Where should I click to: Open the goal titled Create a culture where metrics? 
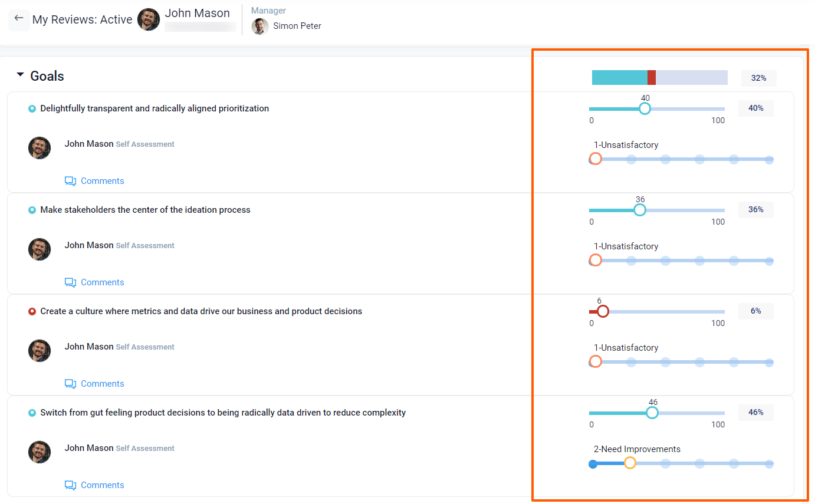coord(201,311)
